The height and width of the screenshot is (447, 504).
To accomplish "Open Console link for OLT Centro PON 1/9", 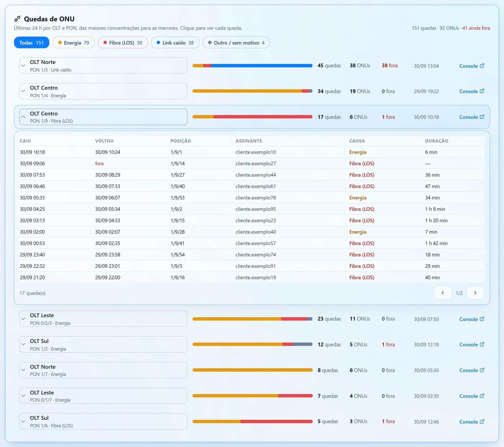I will pyautogui.click(x=471, y=117).
